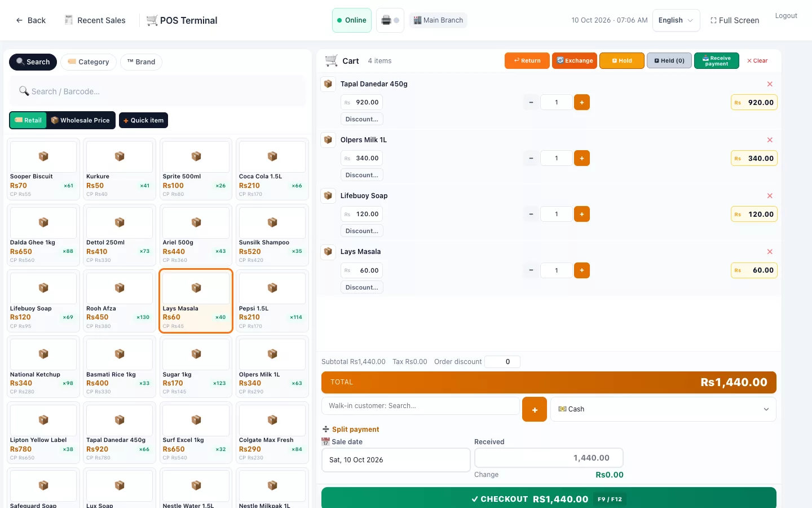
Task: Open Held (0) orders
Action: tap(669, 60)
